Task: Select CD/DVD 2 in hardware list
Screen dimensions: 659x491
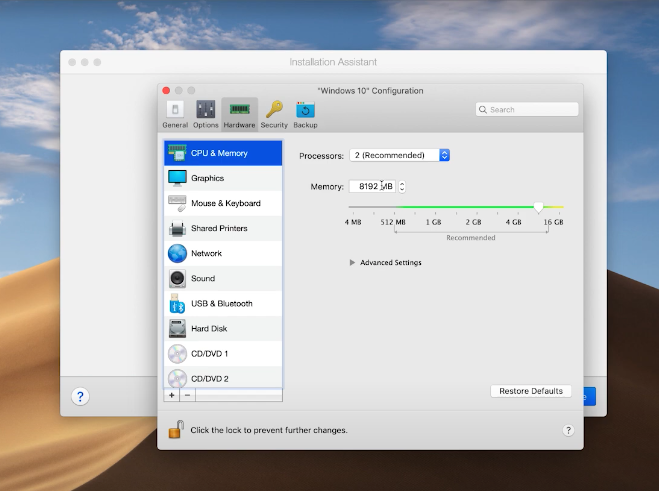Action: point(223,377)
